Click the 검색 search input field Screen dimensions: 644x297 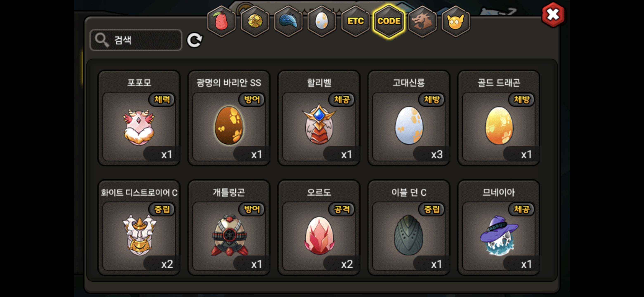pos(136,40)
